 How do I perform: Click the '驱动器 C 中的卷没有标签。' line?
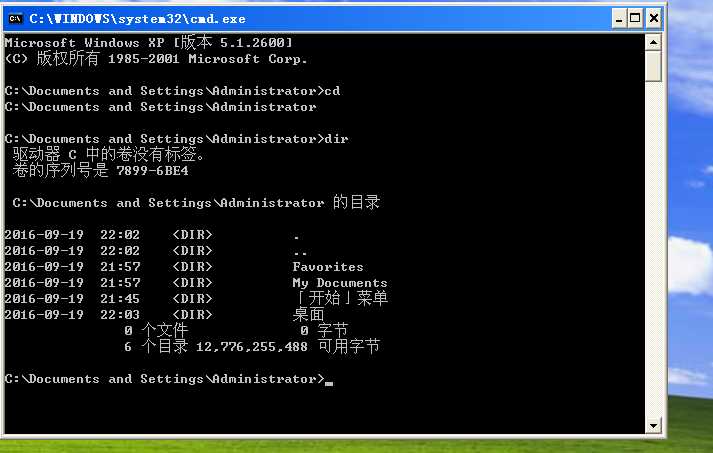point(109,155)
